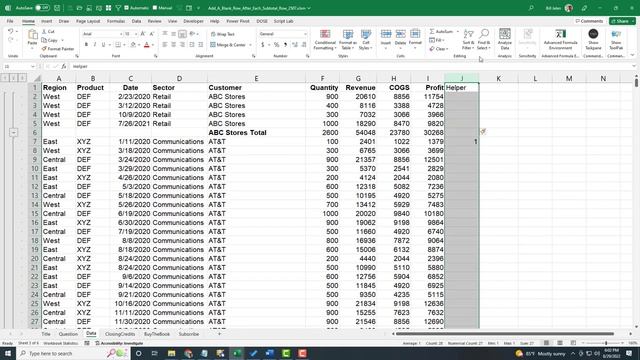Toggle italic formatting
Screen dimensions: 640x360
coord(95,44)
